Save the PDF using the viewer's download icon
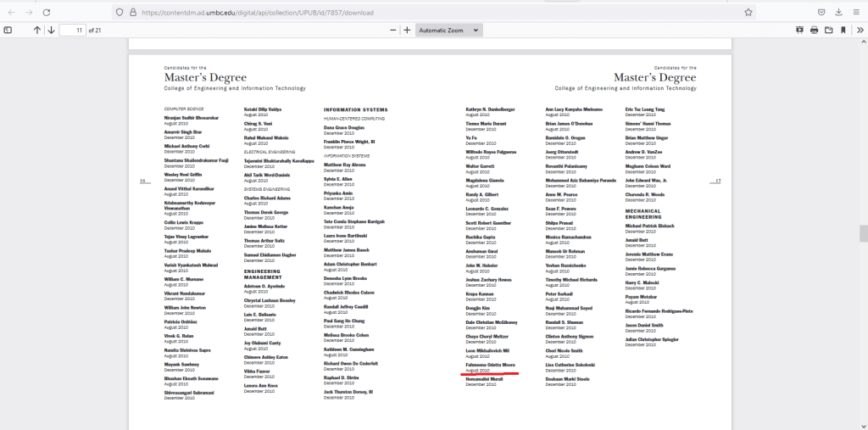Viewport: 868px width, 430px height. click(828, 30)
